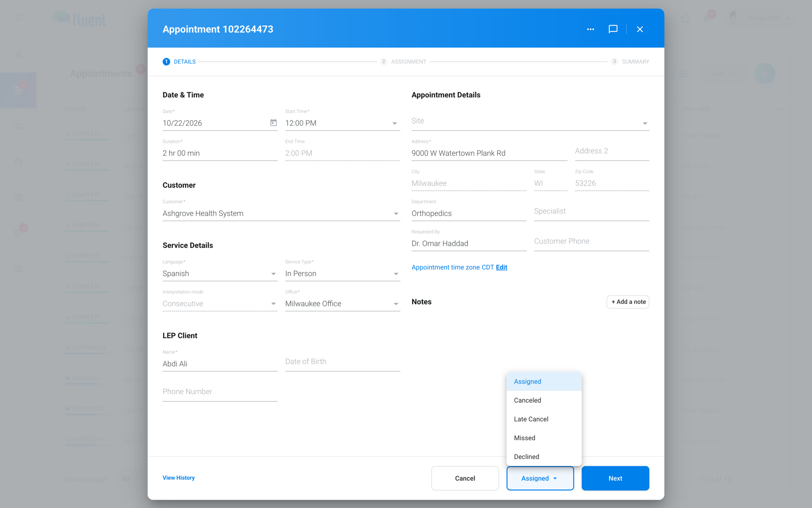Screen dimensions: 812x508
Task: Click the Next button
Action: (x=616, y=478)
